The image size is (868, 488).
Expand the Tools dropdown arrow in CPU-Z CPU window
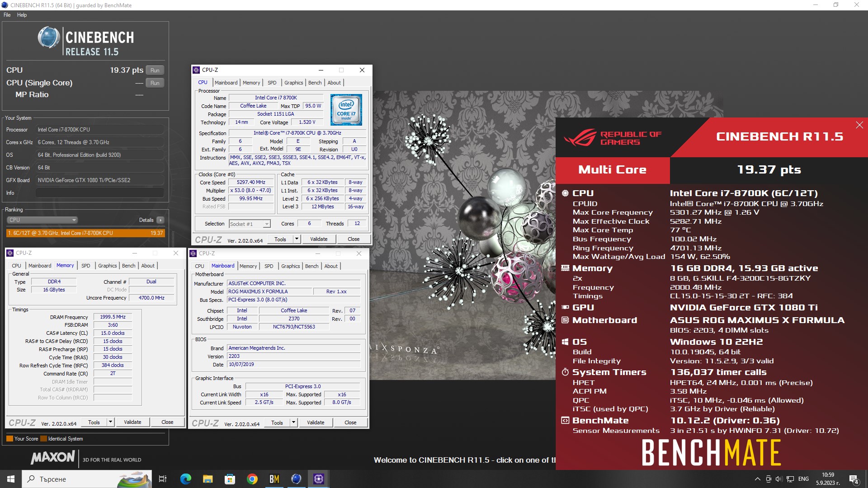coord(297,239)
